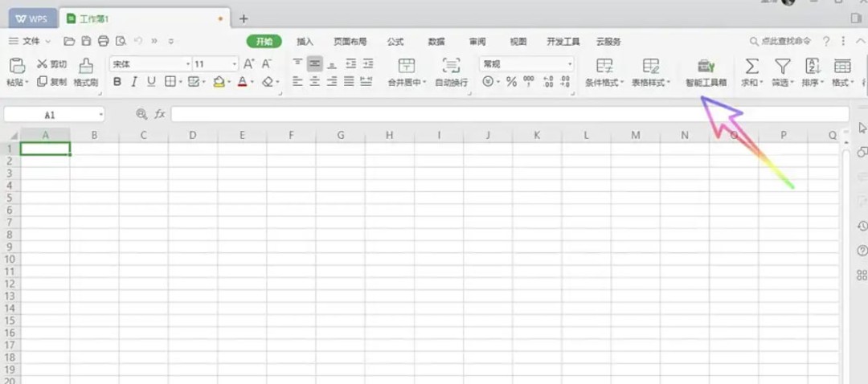Toggle center text horizontally
The width and height of the screenshot is (868, 384).
tap(315, 82)
